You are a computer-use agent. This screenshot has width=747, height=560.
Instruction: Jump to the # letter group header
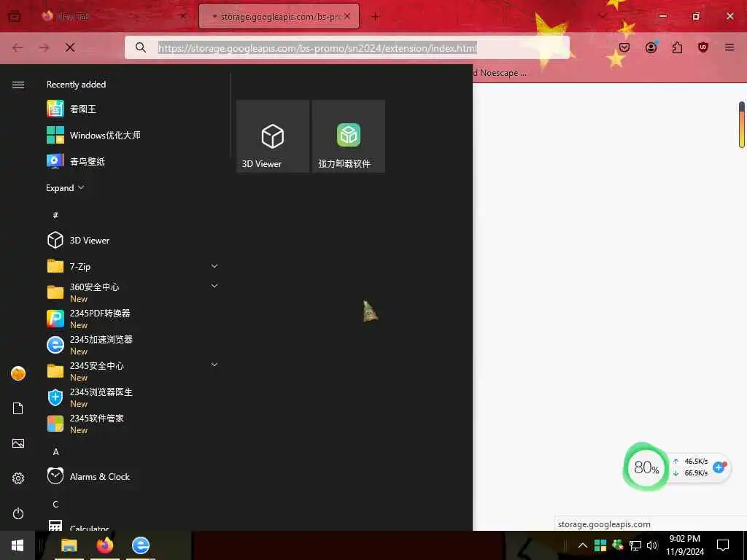(x=55, y=215)
